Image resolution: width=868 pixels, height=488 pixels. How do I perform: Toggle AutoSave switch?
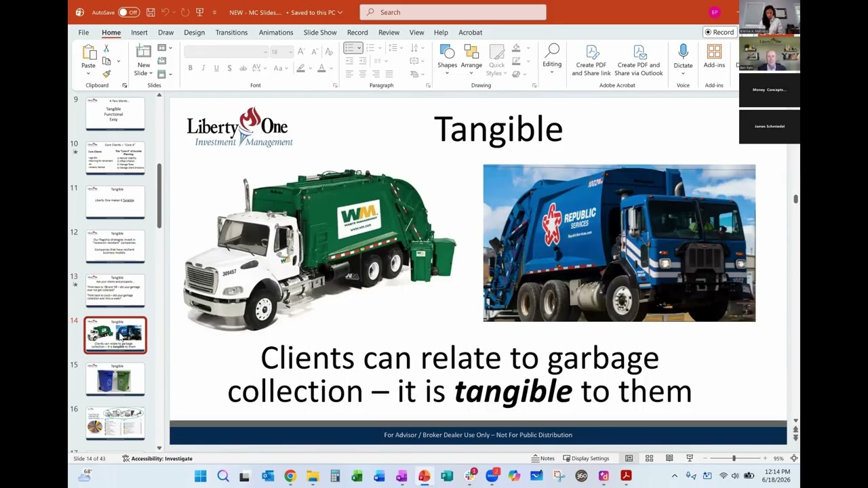click(128, 12)
